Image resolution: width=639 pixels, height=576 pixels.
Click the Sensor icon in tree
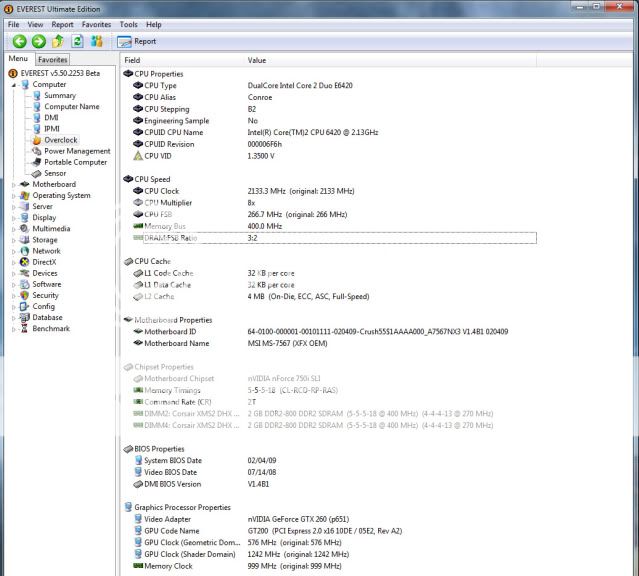(37, 173)
